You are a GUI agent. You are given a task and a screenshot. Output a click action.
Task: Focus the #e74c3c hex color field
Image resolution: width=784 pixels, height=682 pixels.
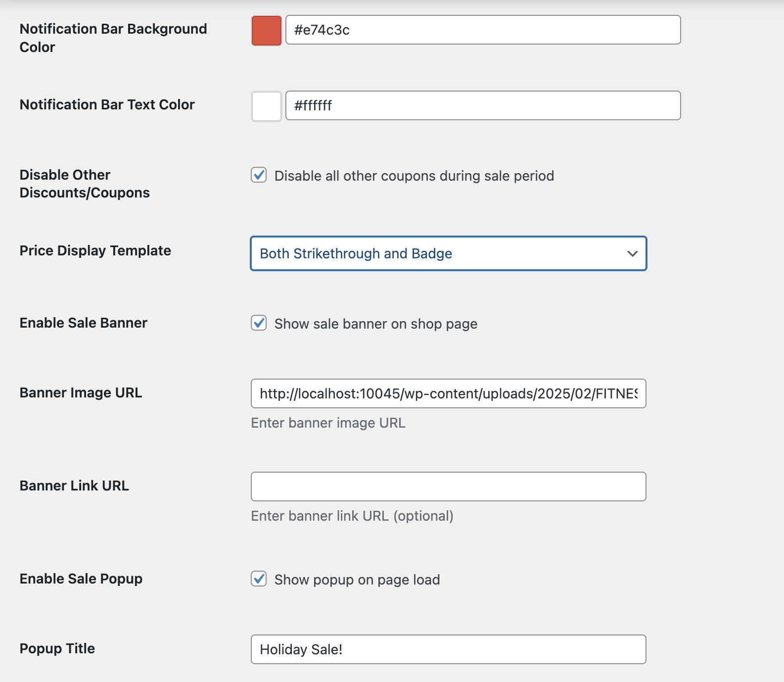(483, 30)
